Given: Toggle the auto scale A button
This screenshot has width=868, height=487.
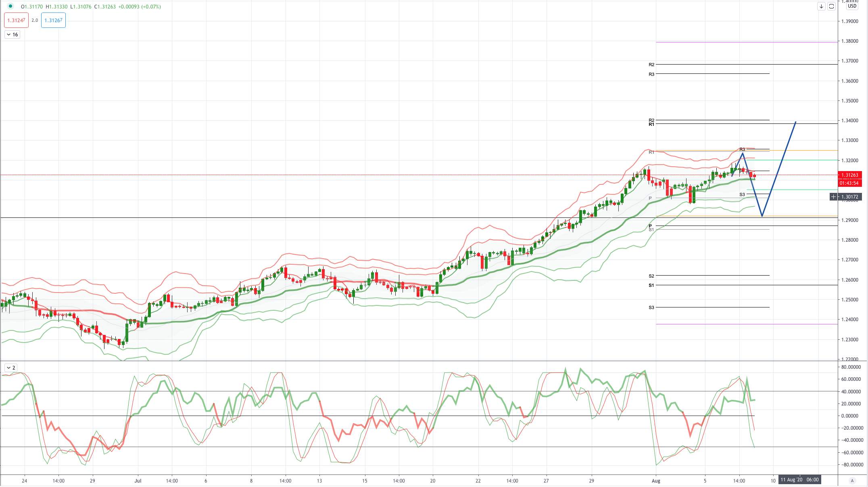Looking at the screenshot, I should (x=852, y=481).
